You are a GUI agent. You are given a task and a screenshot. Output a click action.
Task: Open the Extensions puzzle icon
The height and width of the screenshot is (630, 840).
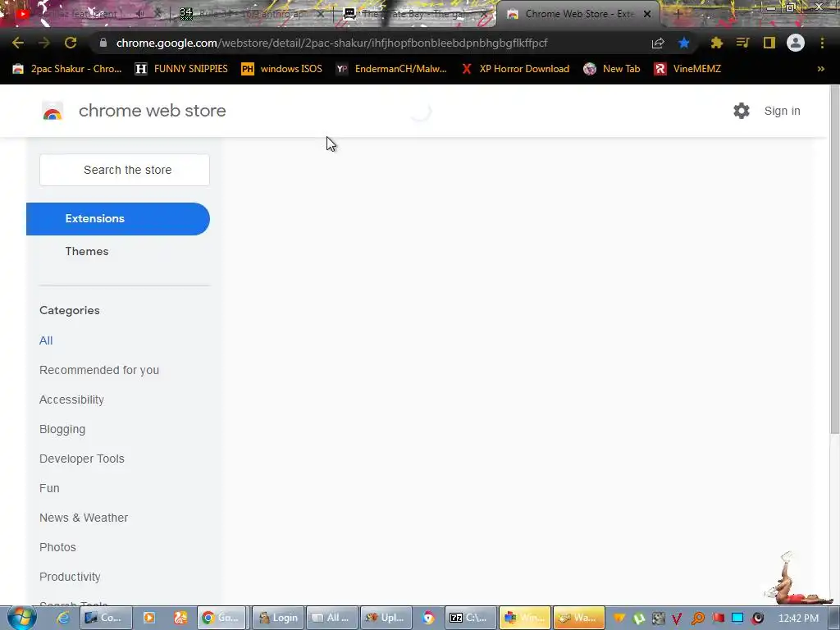point(717,43)
